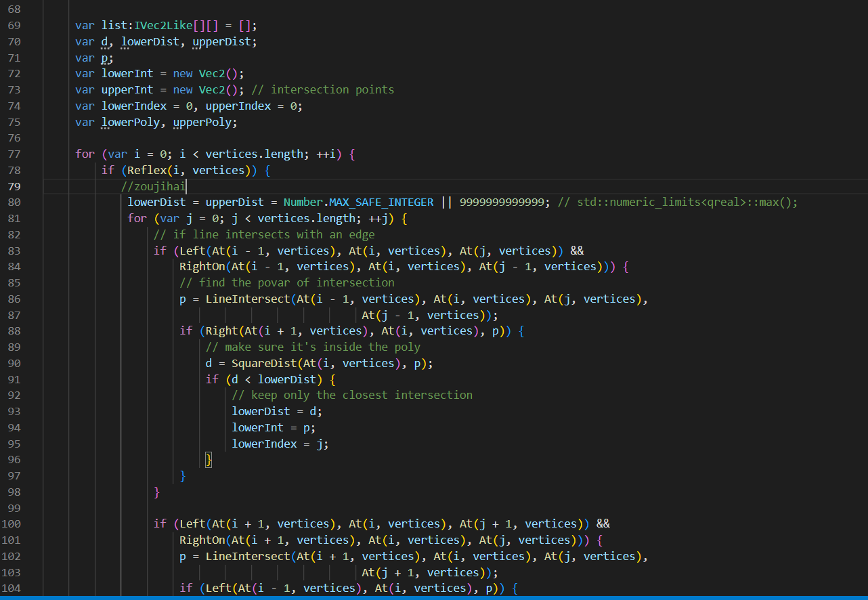Click the RightOn call on line 101
This screenshot has width=868, height=600.
pyautogui.click(x=202, y=540)
